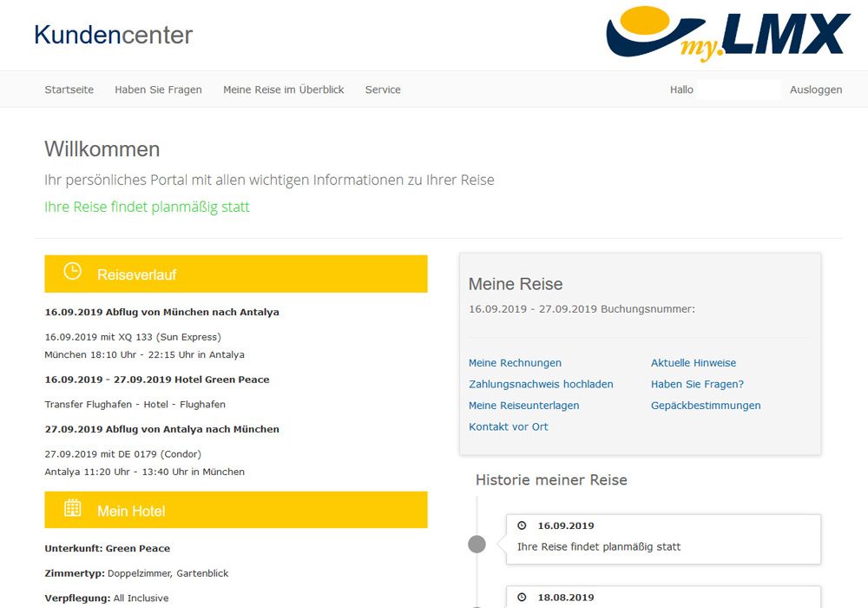Image resolution: width=868 pixels, height=608 pixels.
Task: Click the clock icon in Reiseverlauf header
Action: (x=73, y=272)
